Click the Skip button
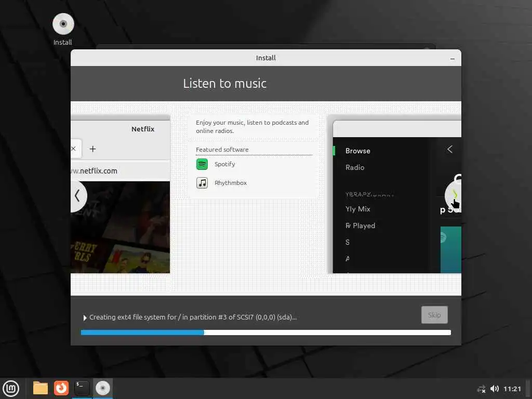This screenshot has height=399, width=532. (x=434, y=315)
